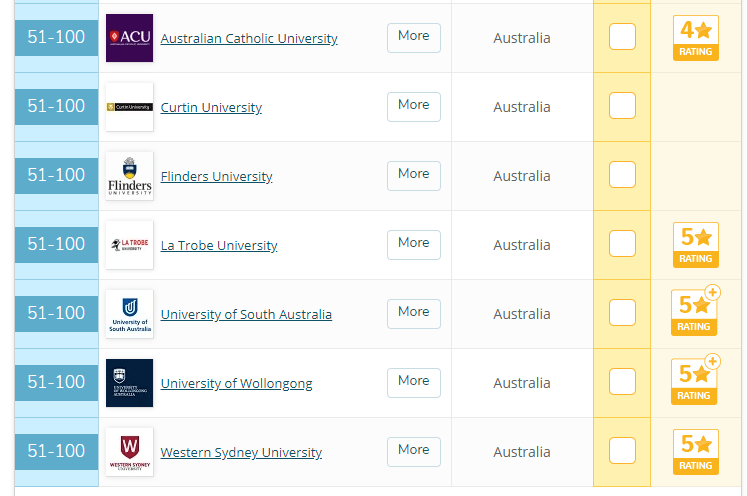Open More info for La Trobe University
Screen dimensions: 747x496
(x=414, y=245)
